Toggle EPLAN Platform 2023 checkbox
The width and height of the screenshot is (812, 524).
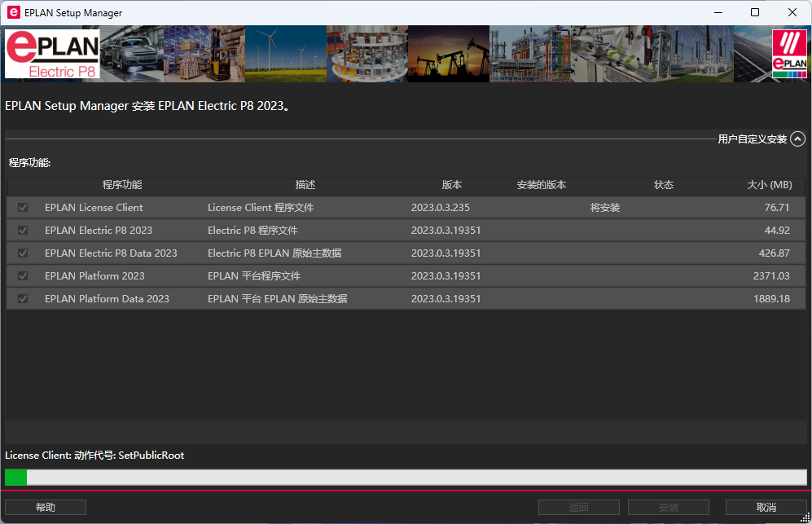(23, 275)
